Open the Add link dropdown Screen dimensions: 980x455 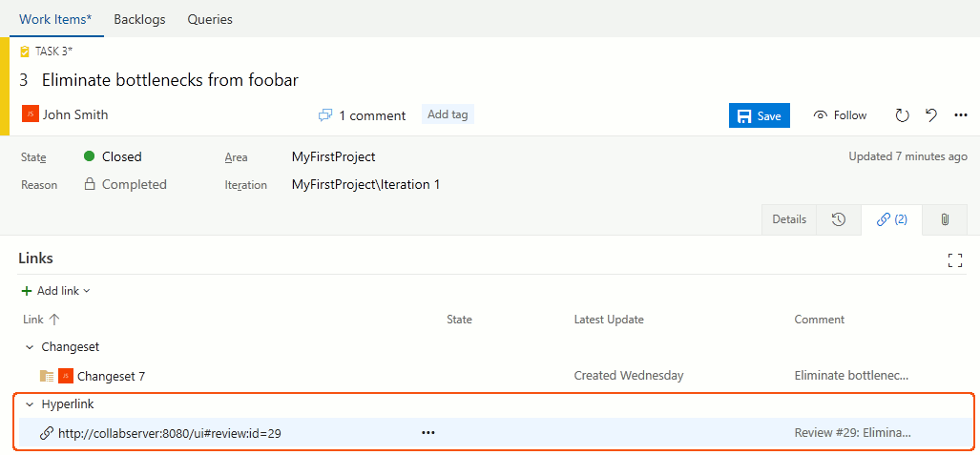point(55,291)
